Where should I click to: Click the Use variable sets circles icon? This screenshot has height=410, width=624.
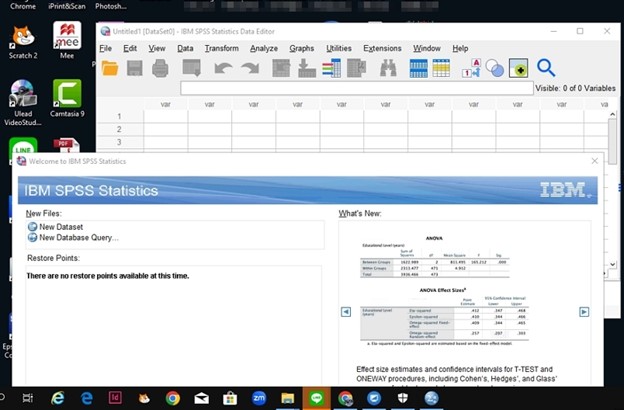pyautogui.click(x=495, y=68)
